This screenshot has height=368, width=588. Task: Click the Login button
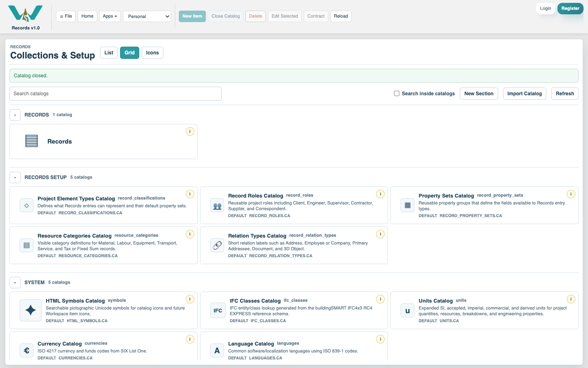click(x=546, y=8)
